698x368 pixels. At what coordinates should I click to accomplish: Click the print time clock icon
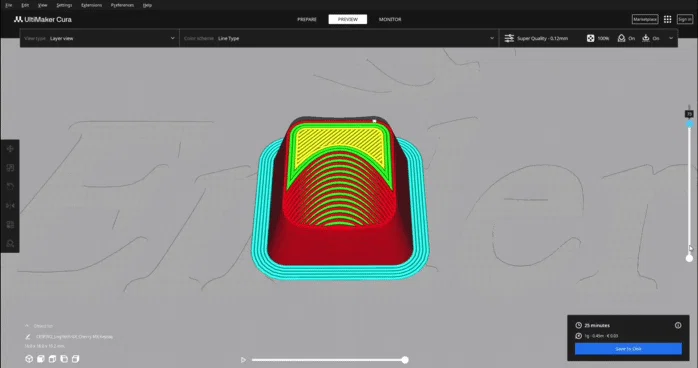[x=579, y=325]
